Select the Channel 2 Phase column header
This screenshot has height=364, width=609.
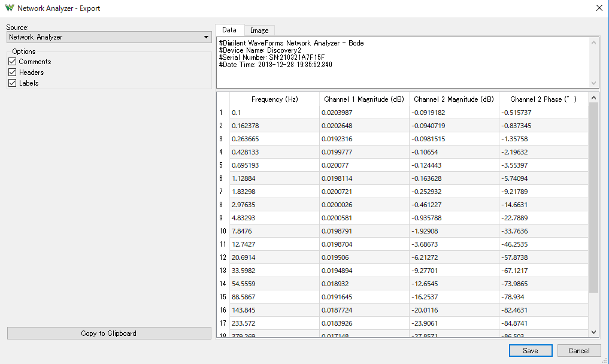[x=544, y=99]
